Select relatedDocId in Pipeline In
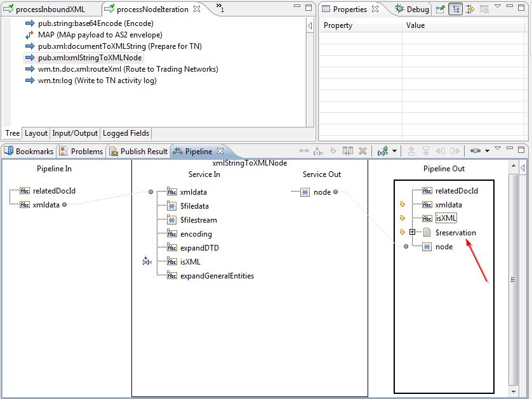 coord(54,191)
